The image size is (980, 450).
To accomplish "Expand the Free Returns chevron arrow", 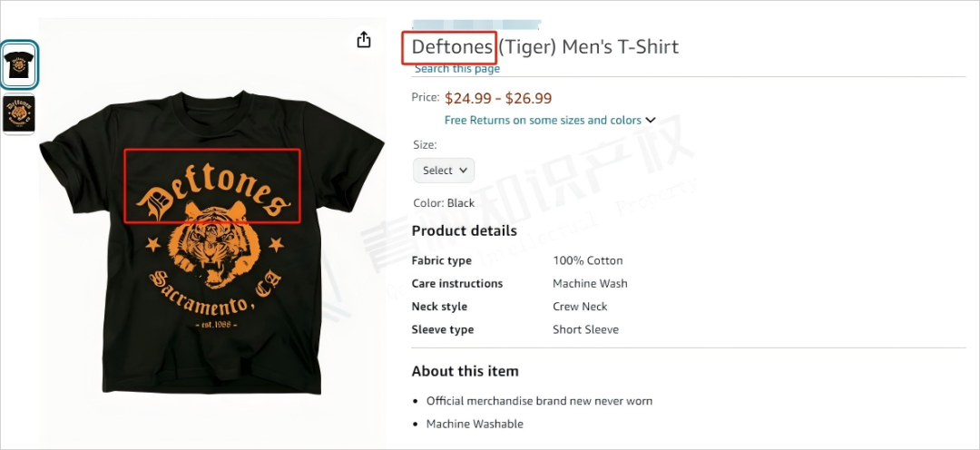I will tap(650, 120).
